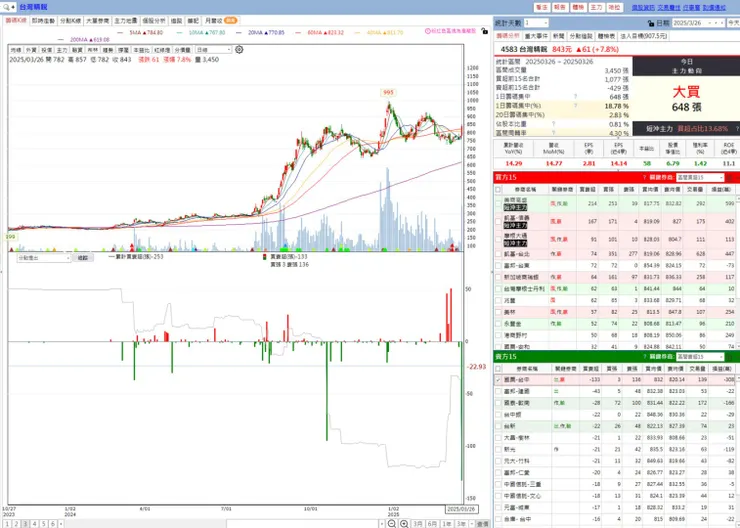The width and height of the screenshot is (740, 528).
Task: Open the 日期 2025/3/26 date picker
Action: tap(698, 23)
